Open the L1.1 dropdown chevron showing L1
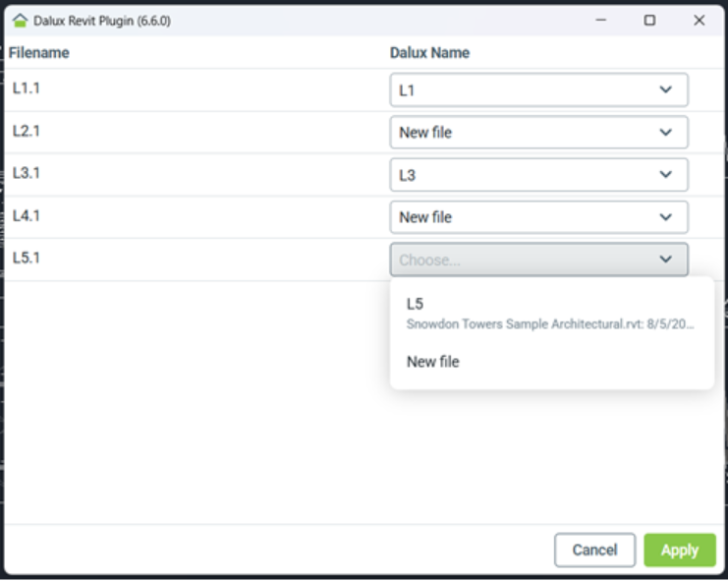The width and height of the screenshot is (728, 581). coord(665,89)
